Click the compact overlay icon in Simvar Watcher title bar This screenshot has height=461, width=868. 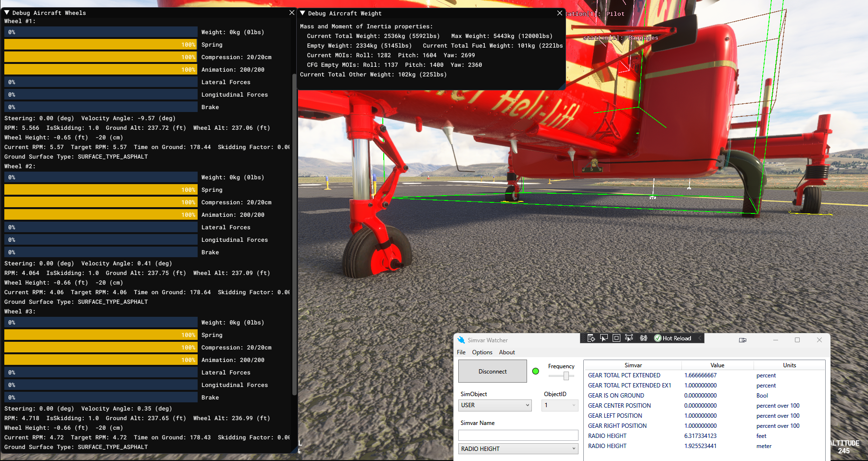coord(742,340)
